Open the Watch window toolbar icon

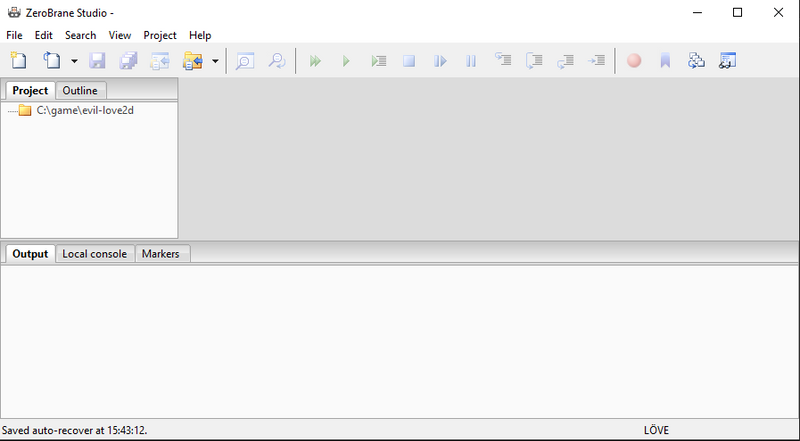[728, 61]
